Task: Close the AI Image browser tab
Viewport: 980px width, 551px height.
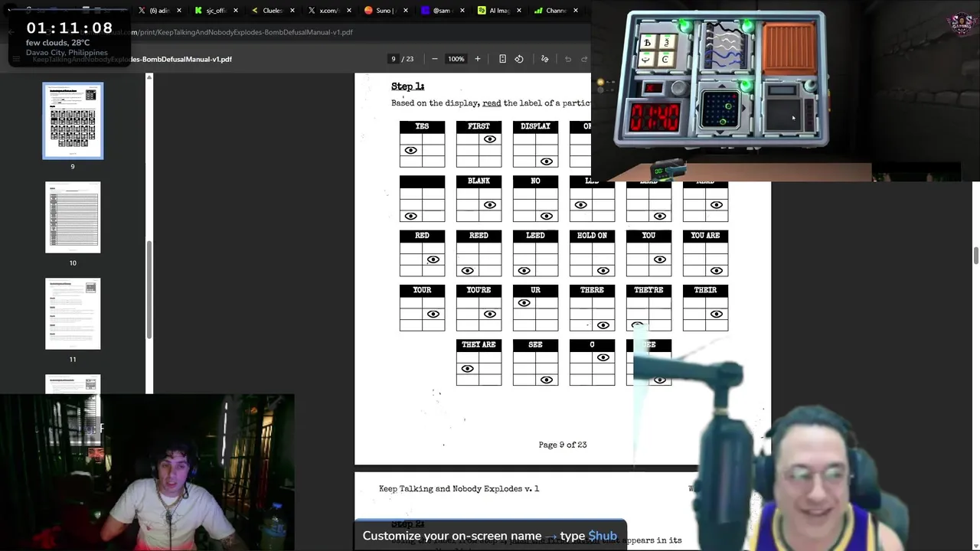Action: 519,11
